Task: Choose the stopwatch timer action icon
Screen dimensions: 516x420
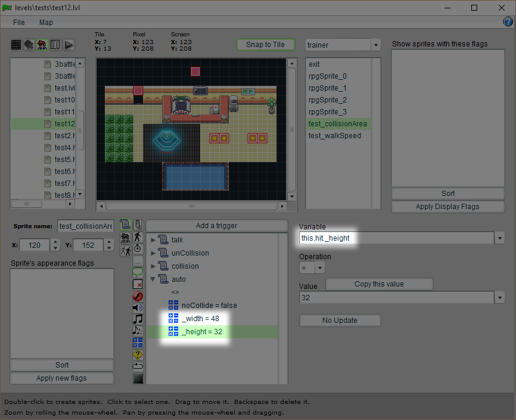Action: (138, 248)
